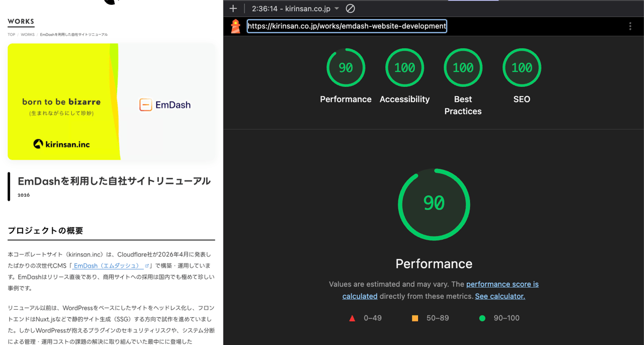This screenshot has width=644, height=345.
Task: Click the kirinsan.inc logo in the banner
Action: pyautogui.click(x=61, y=144)
